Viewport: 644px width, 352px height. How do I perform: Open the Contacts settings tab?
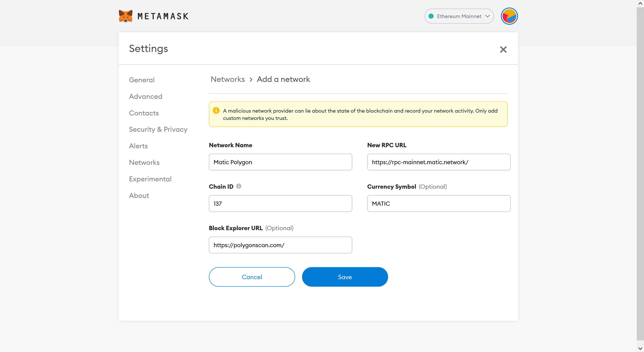[144, 113]
